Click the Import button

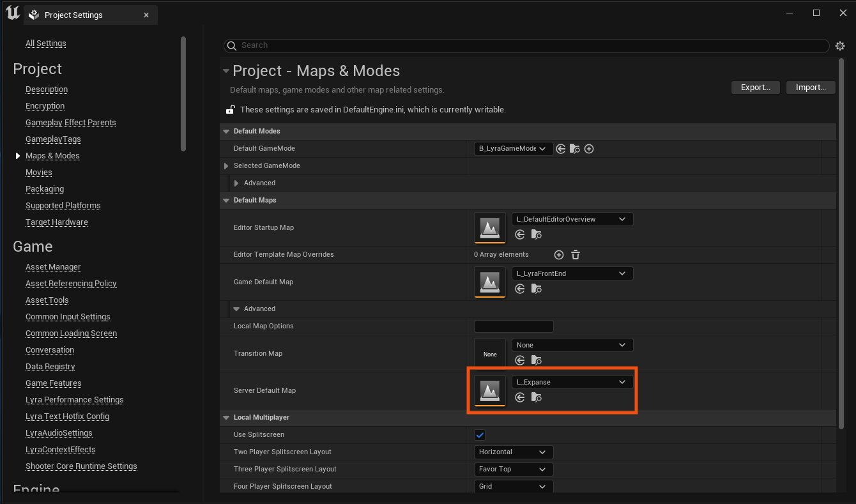811,88
